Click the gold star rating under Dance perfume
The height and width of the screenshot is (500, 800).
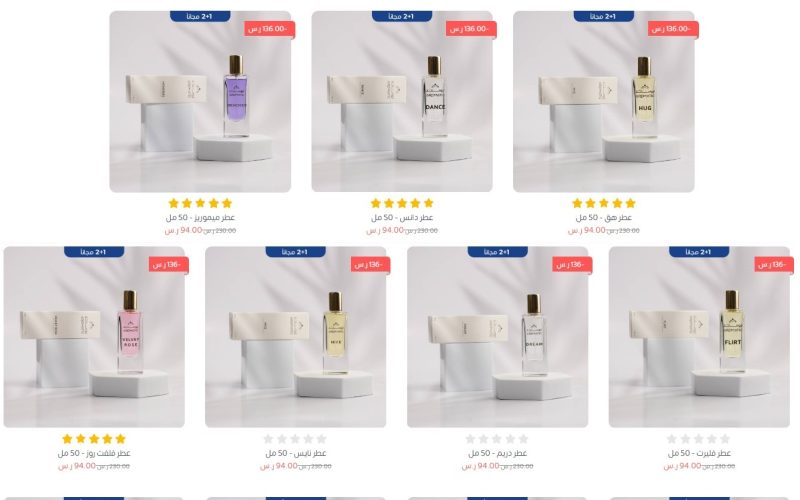click(x=402, y=203)
